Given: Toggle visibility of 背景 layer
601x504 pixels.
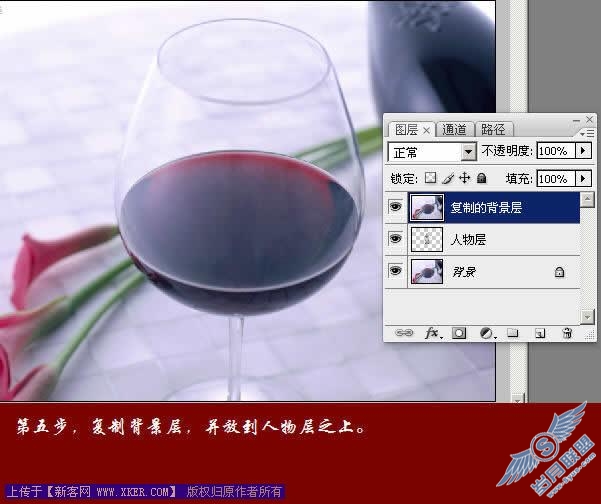Looking at the screenshot, I should coord(395,271).
